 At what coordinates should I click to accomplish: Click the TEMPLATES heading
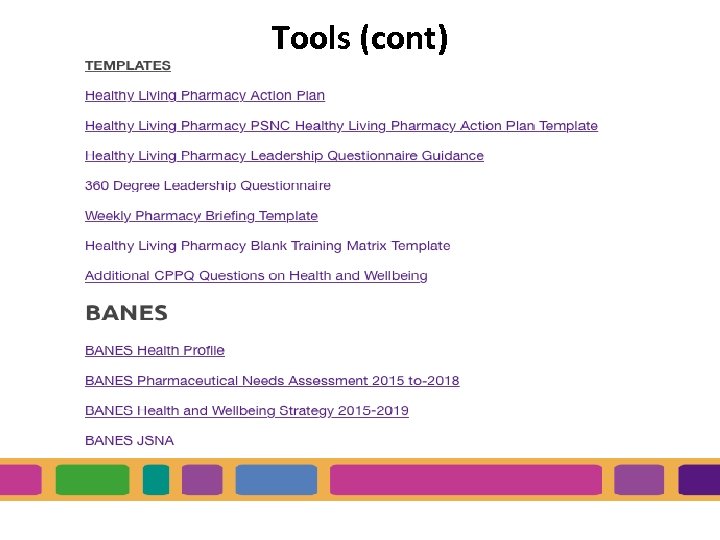(128, 66)
